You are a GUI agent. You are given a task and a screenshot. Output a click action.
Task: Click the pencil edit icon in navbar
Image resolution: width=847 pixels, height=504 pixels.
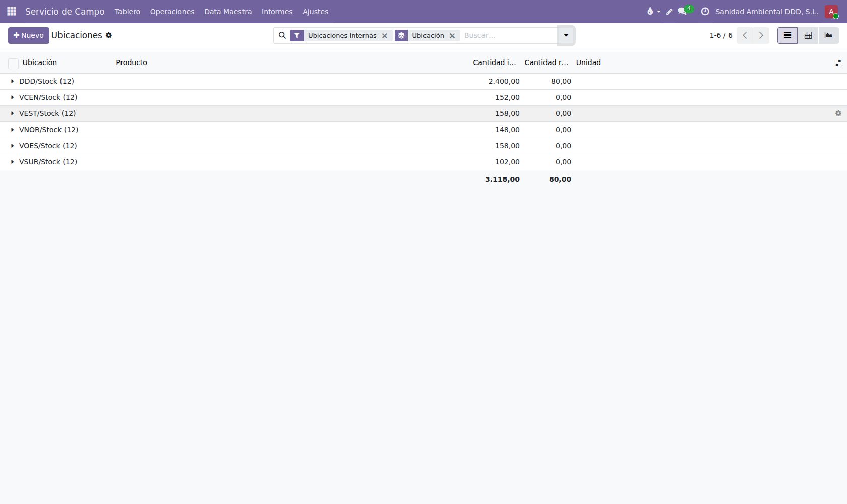coord(669,12)
